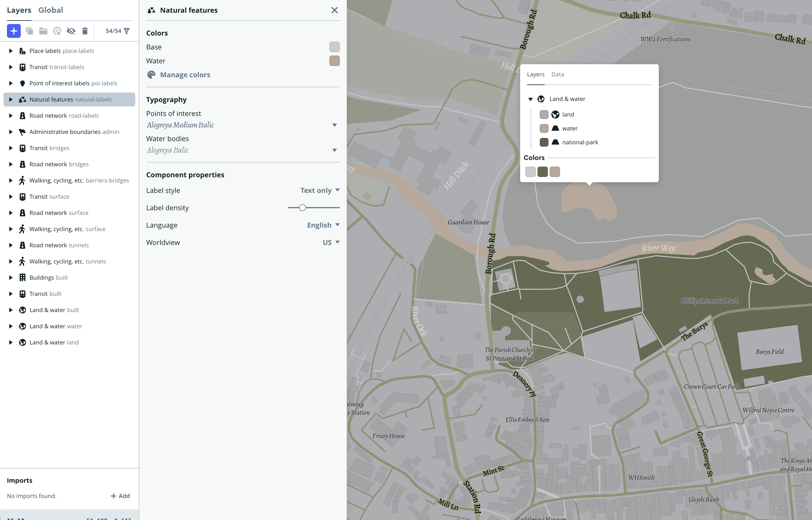Switch to the Global tab
This screenshot has height=520, width=812.
(x=51, y=10)
